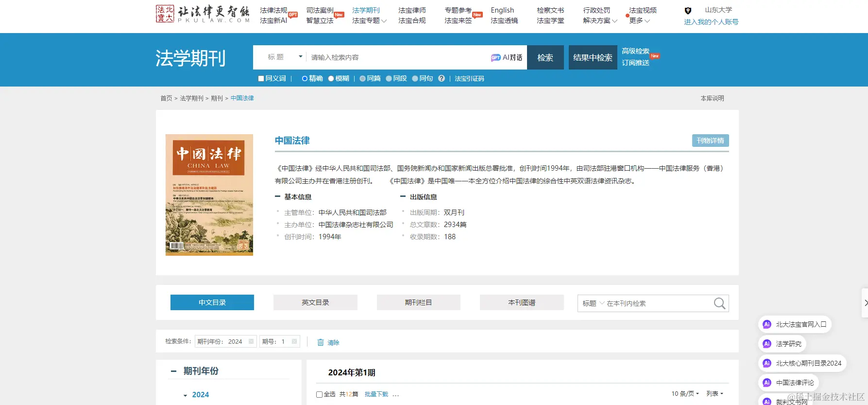This screenshot has width=868, height=405.
Task: Open 高级检索 advanced search
Action: point(635,51)
